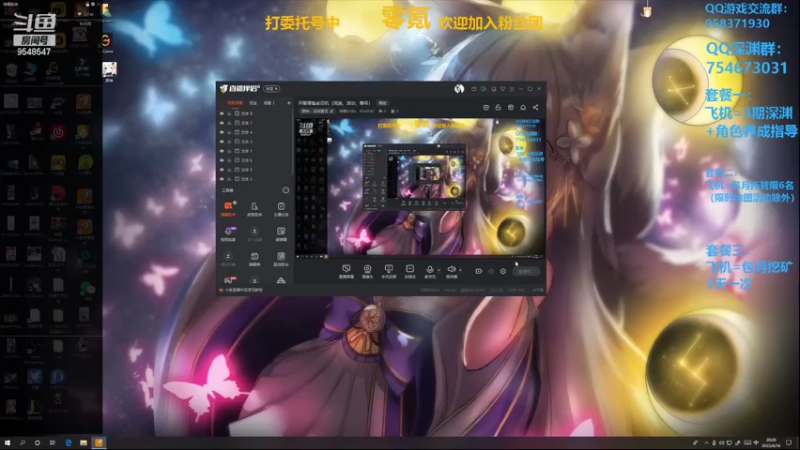Start recording with the video camera icon
The width and height of the screenshot is (800, 450).
(x=479, y=271)
